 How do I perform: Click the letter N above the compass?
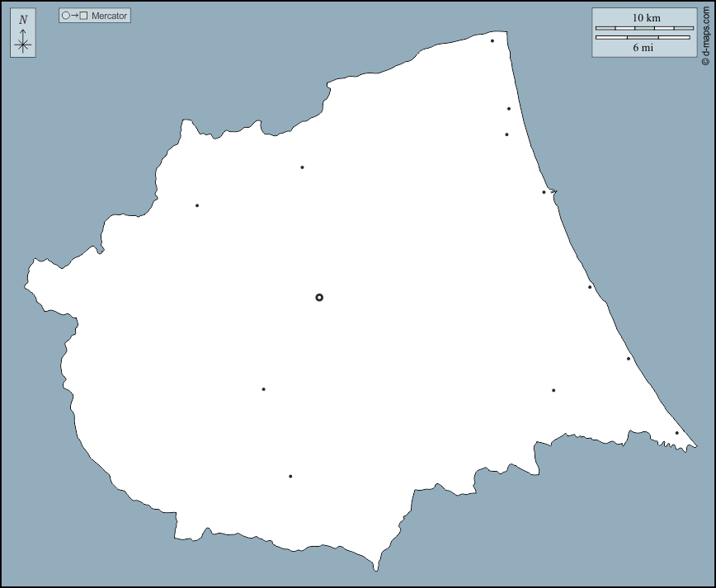tap(22, 20)
